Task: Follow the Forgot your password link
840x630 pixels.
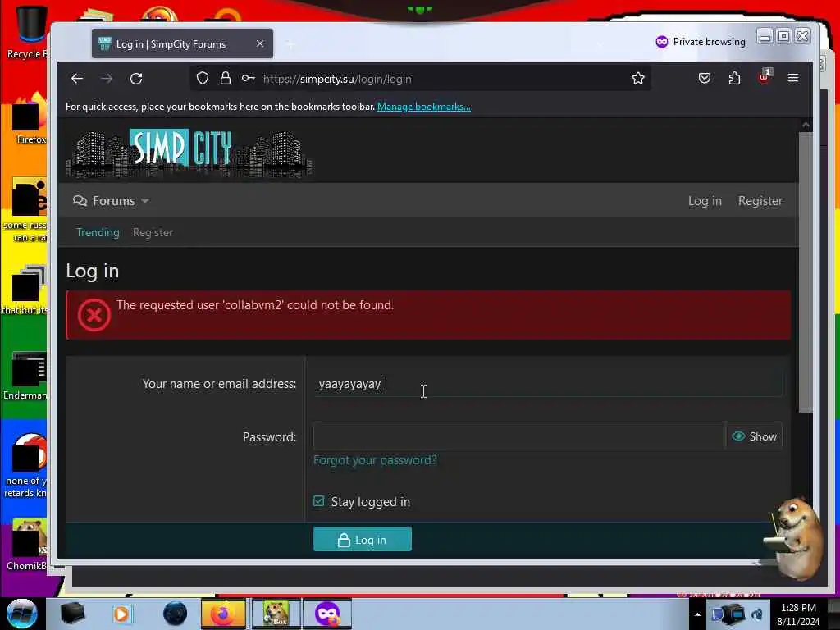Action: coord(375,460)
